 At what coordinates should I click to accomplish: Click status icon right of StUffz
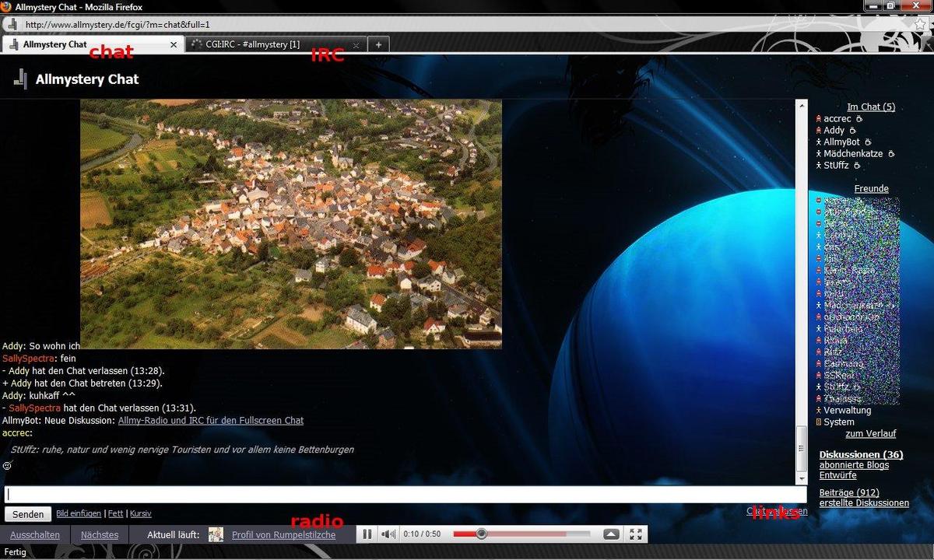pos(856,166)
